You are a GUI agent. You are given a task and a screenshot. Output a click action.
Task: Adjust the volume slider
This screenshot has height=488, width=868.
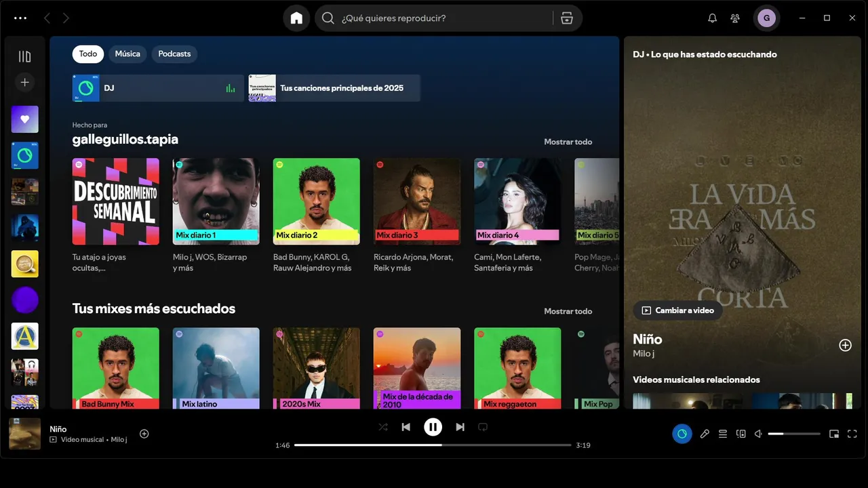[794, 434]
